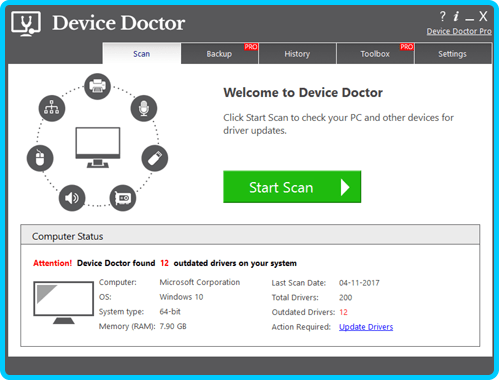Click the PRO badge on Backup tab
The width and height of the screenshot is (499, 380).
coord(251,47)
